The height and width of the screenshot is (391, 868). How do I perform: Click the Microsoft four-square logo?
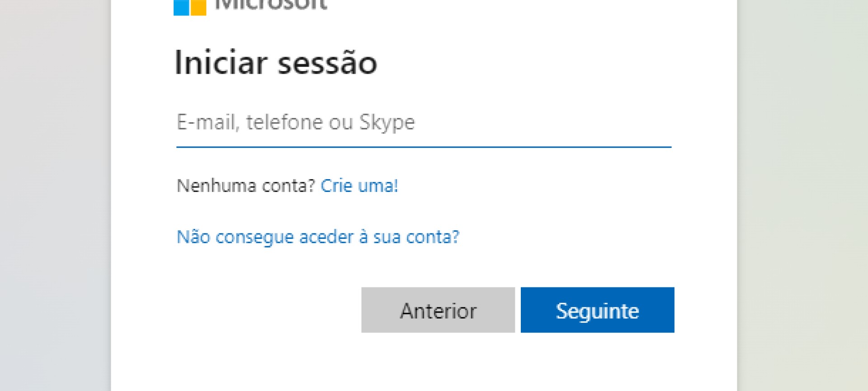click(190, 7)
